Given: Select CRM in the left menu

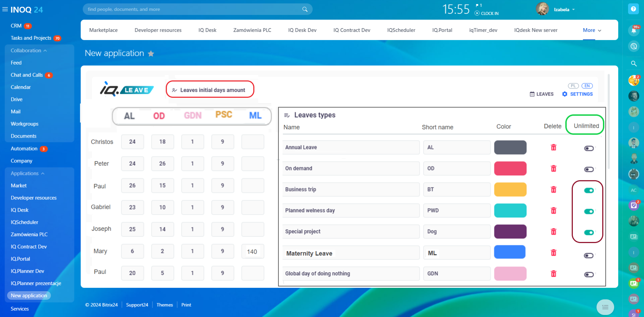Looking at the screenshot, I should point(16,26).
